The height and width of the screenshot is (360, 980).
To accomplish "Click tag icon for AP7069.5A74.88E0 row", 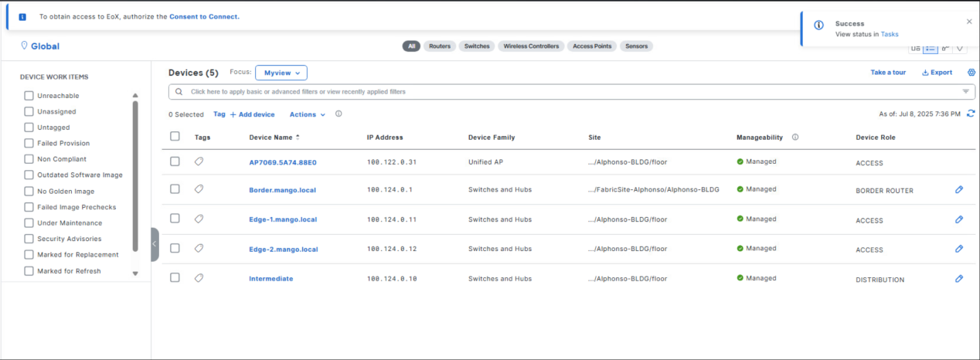I will (x=199, y=161).
